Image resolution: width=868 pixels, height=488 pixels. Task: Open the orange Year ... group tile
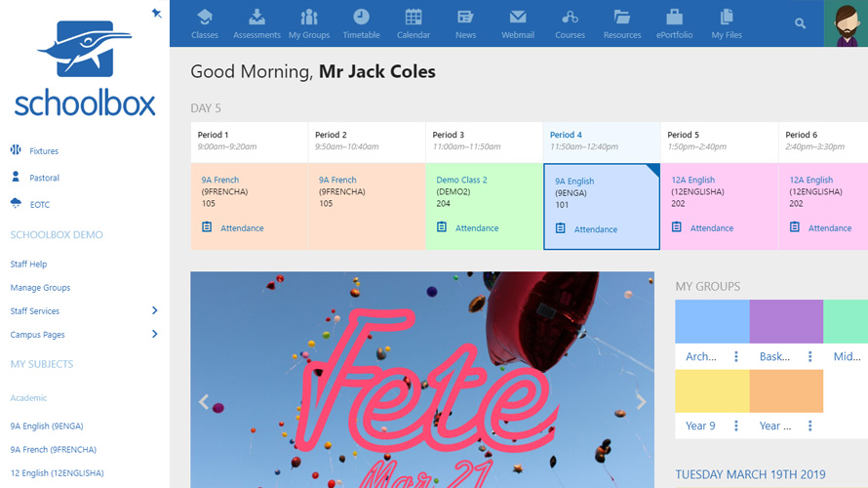786,390
